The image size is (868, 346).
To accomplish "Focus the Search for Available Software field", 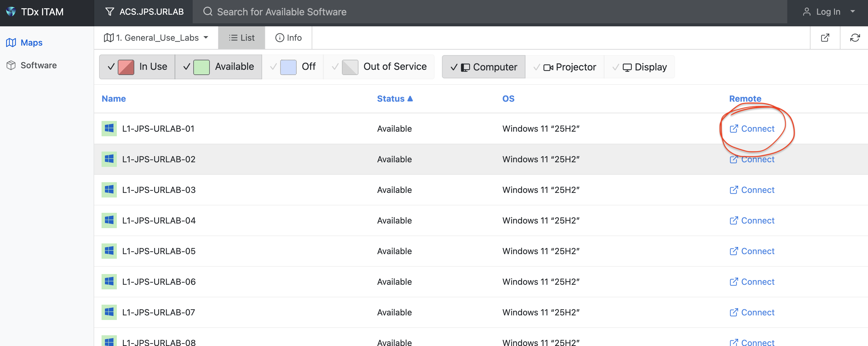I will point(490,12).
